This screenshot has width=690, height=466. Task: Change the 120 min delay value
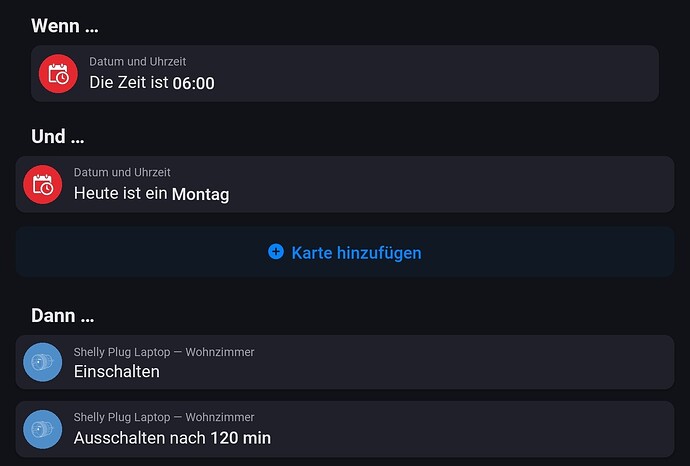(240, 438)
